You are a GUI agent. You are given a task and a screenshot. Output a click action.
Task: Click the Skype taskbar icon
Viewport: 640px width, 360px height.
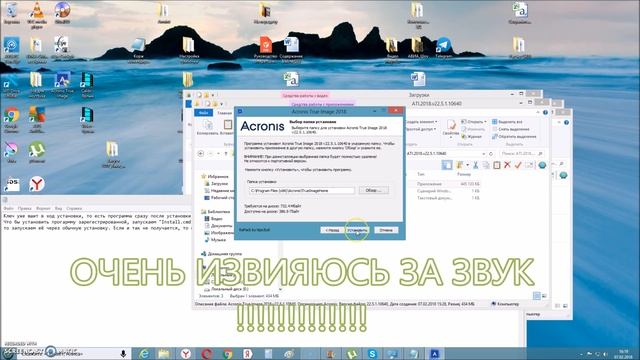[372, 353]
